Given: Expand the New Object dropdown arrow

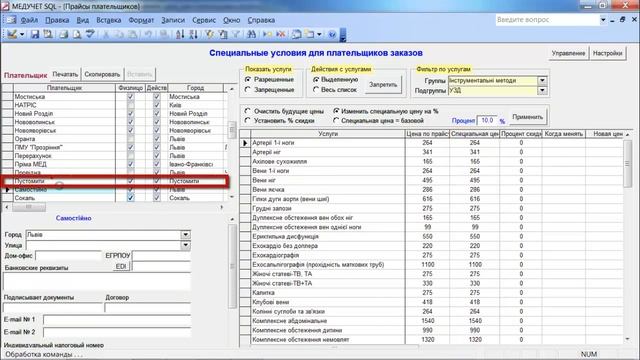Looking at the screenshot, I should click(319, 34).
